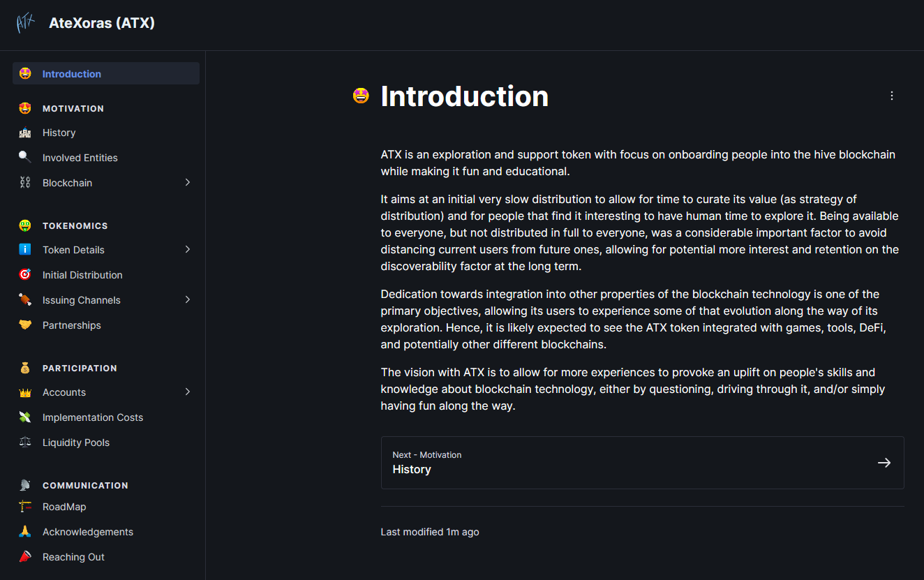Open the three-dot page options menu
924x580 pixels.
click(x=891, y=96)
